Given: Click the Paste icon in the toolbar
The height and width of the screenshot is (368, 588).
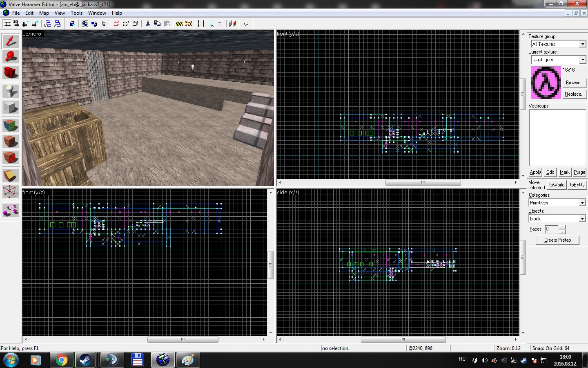Looking at the screenshot, I should 167,24.
